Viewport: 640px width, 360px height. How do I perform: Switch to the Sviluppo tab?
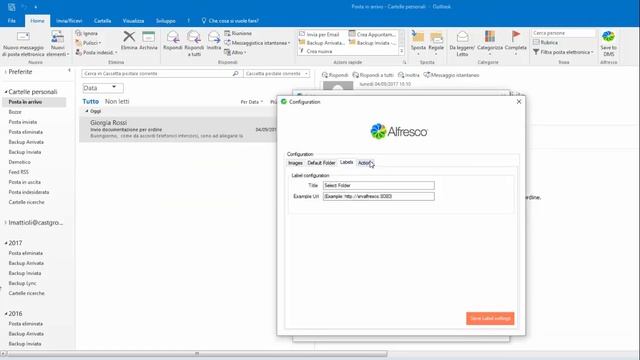166,21
